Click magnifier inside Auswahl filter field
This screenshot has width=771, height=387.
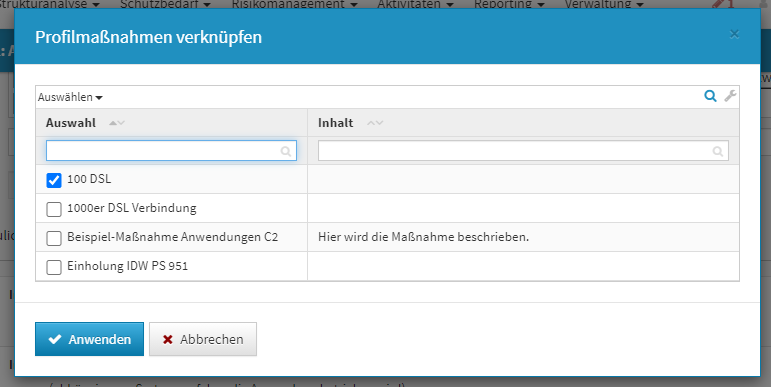click(x=286, y=151)
